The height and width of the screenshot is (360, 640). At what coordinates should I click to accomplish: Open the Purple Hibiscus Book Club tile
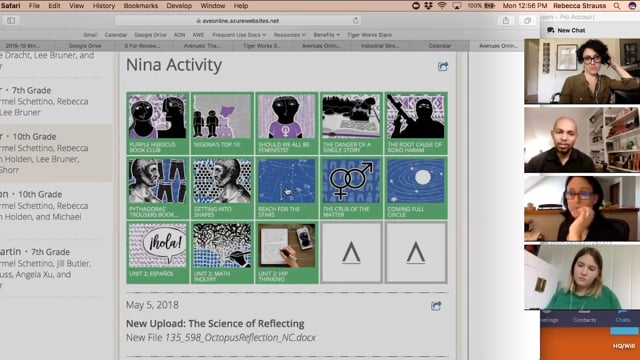click(158, 123)
